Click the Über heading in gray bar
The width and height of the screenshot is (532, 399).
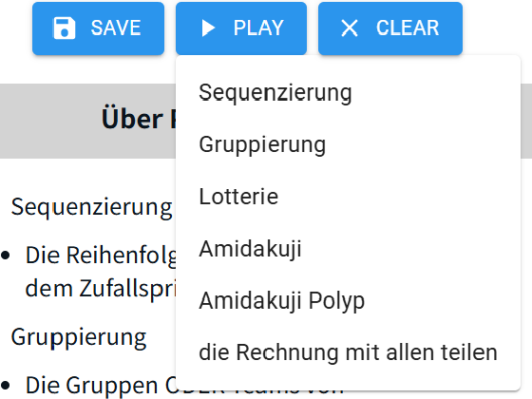tap(132, 118)
